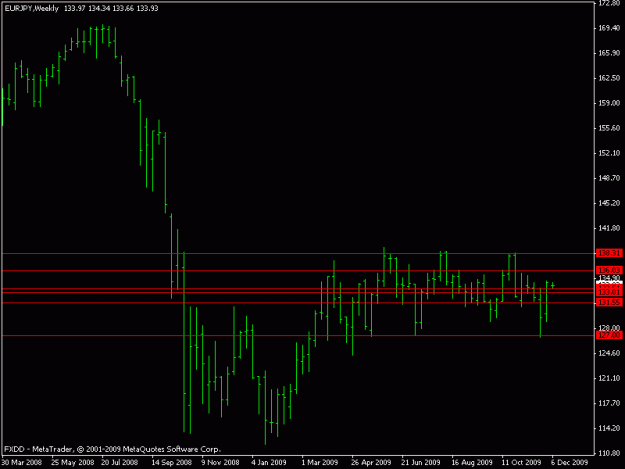This screenshot has width=625, height=469.
Task: Select the red horizontal line at 127.00
Action: point(298,336)
